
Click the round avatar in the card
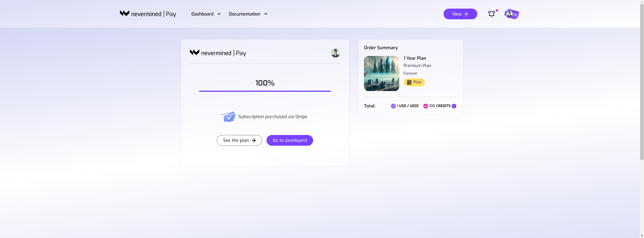[x=335, y=53]
